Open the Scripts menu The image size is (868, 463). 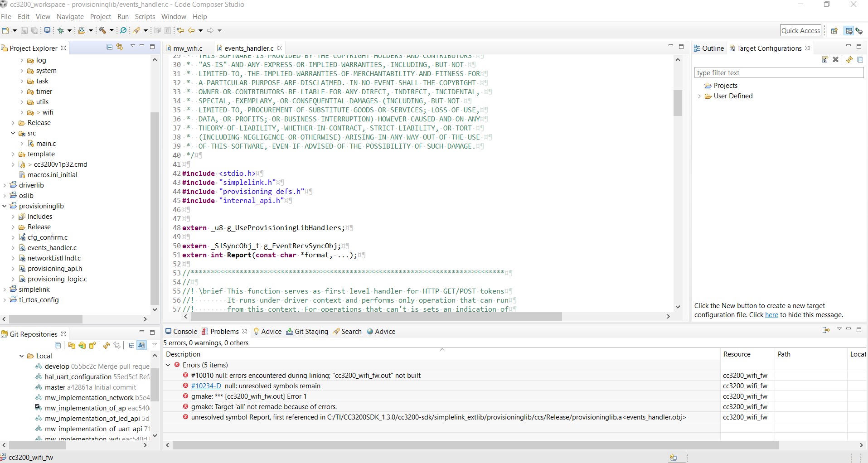(145, 17)
